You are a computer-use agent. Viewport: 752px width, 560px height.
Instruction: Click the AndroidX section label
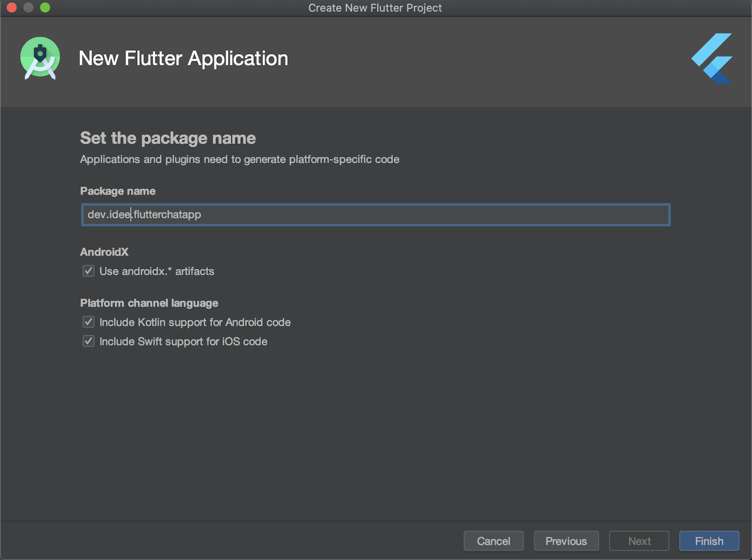tap(104, 252)
